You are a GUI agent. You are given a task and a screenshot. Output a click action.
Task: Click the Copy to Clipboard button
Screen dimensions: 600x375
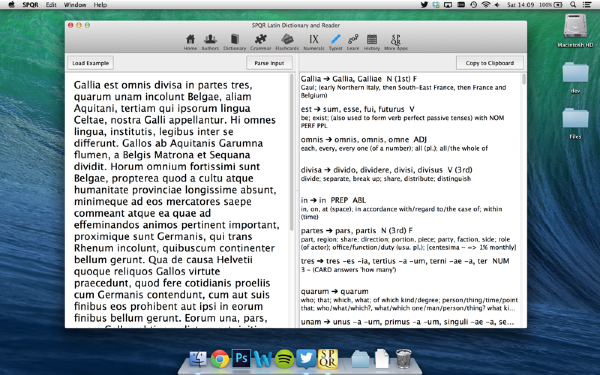(490, 63)
